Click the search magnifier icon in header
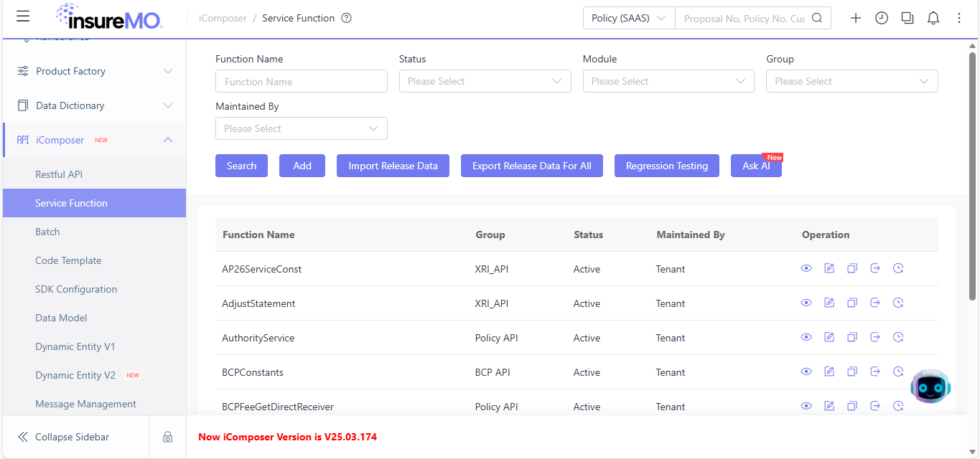This screenshot has height=459, width=980. 817,19
